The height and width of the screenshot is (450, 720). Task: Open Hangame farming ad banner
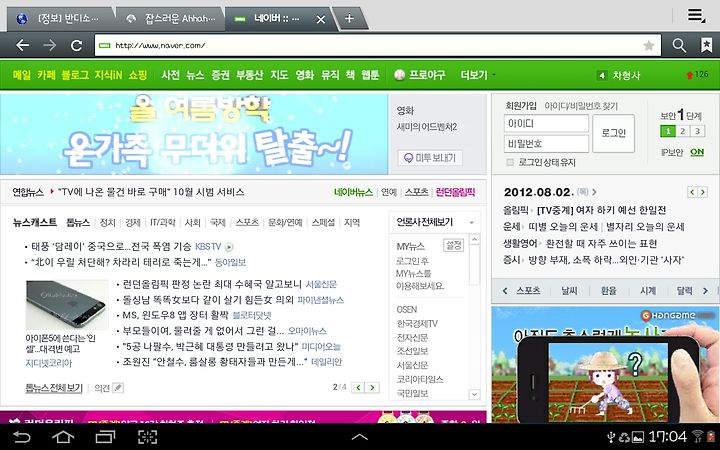pyautogui.click(x=605, y=364)
